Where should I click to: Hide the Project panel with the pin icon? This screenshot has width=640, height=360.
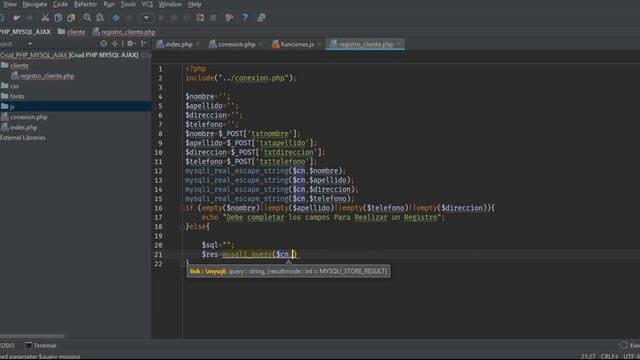(x=143, y=43)
